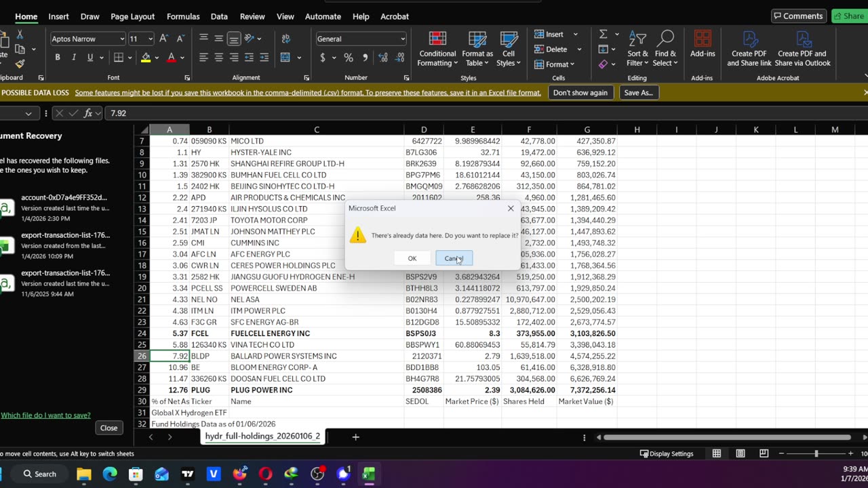Click Cancel in the Microsoft Excel dialog
868x488 pixels.
click(x=454, y=258)
